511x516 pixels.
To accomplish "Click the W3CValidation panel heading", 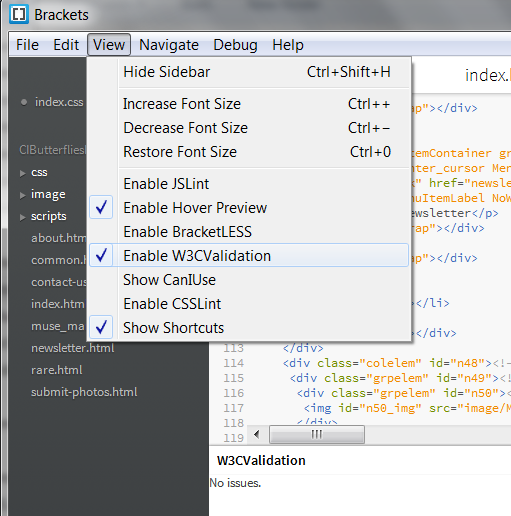I will 261,460.
